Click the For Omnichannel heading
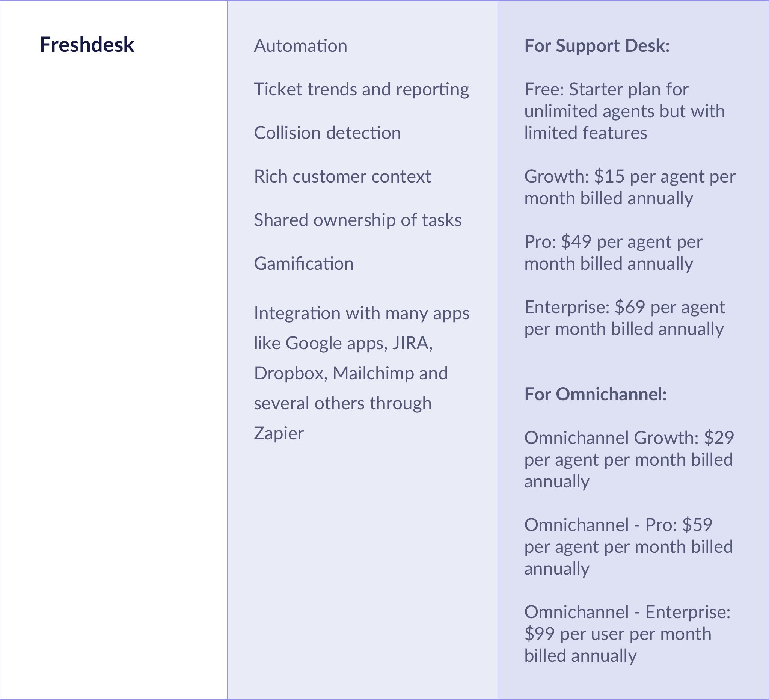This screenshot has height=700, width=769. (595, 394)
